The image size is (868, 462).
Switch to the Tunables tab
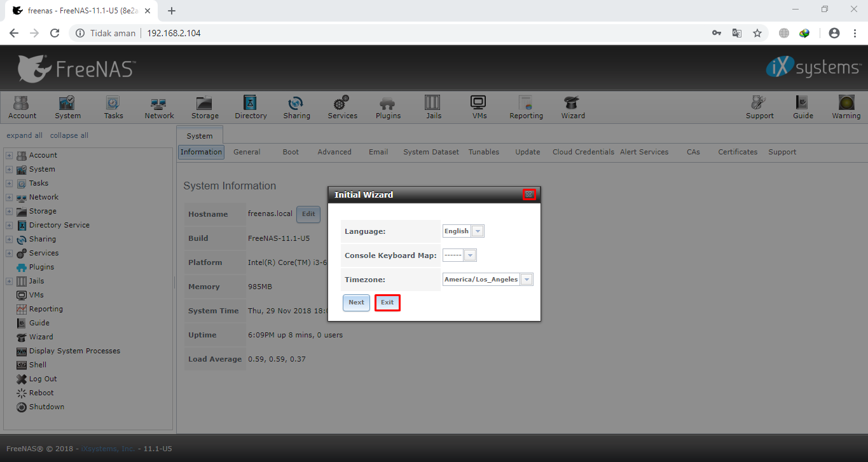pyautogui.click(x=484, y=152)
